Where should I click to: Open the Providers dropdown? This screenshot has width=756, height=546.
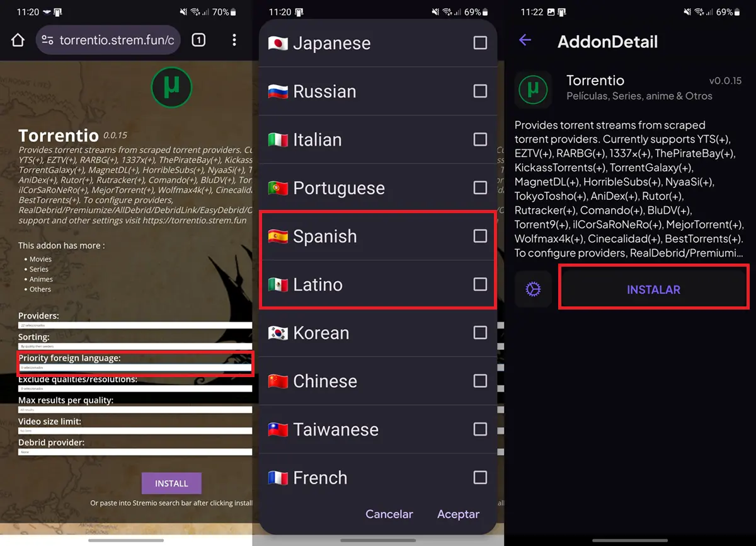[135, 325]
